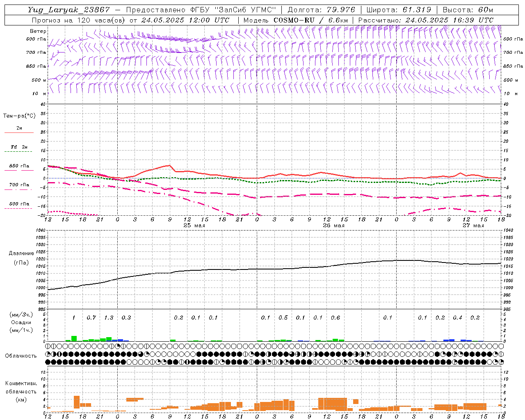Viewport: 525px width, 420px height.
Task: Click the 0.3 precipitation total
Action: click(126, 318)
